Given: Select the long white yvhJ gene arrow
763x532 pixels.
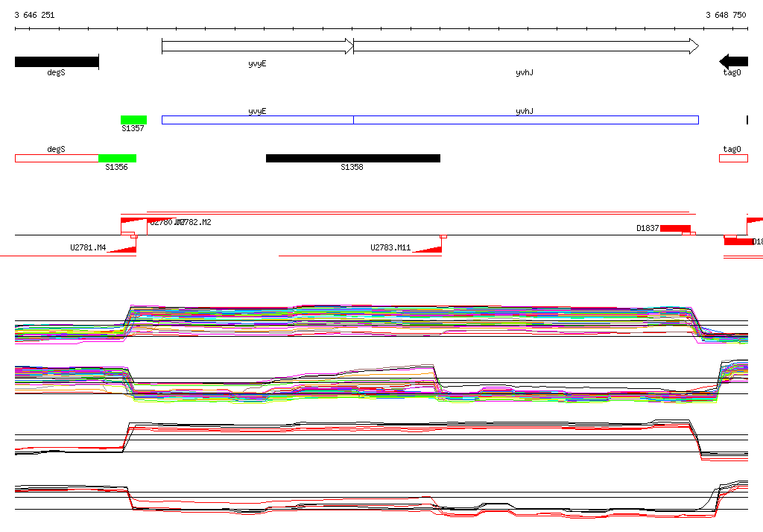Looking at the screenshot, I should pos(526,46).
